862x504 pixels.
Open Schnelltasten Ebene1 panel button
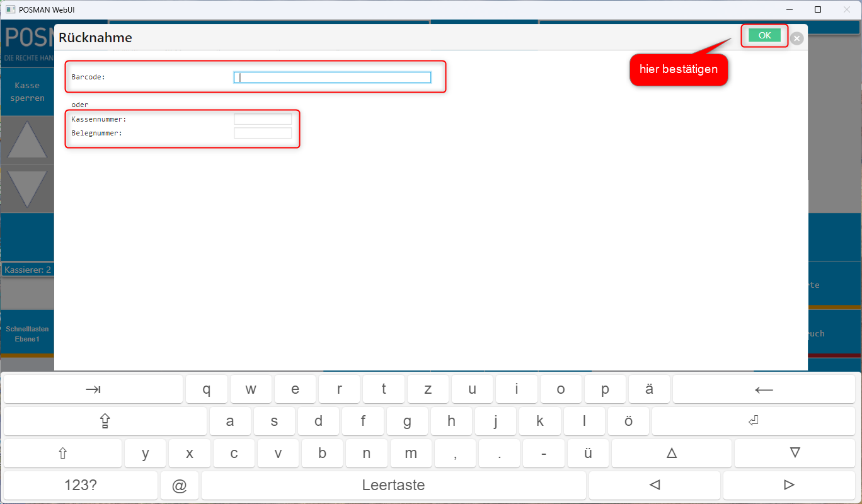(x=27, y=334)
